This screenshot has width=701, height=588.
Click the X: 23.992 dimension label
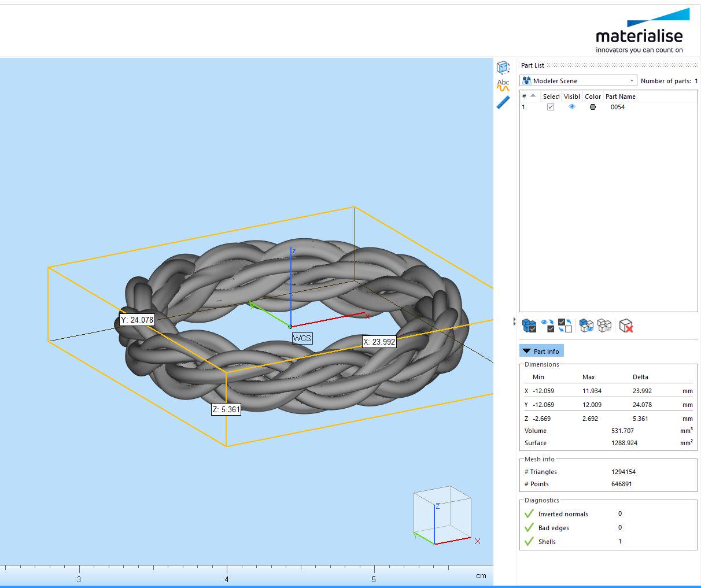(379, 342)
